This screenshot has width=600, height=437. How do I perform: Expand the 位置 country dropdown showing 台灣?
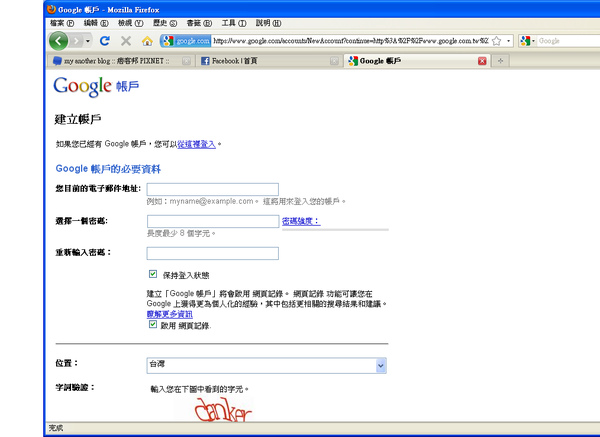(x=266, y=365)
